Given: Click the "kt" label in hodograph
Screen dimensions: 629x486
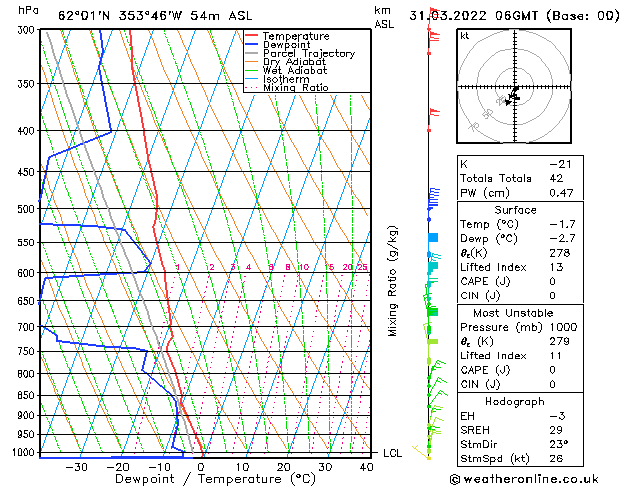Looking at the screenshot, I should 465,36.
